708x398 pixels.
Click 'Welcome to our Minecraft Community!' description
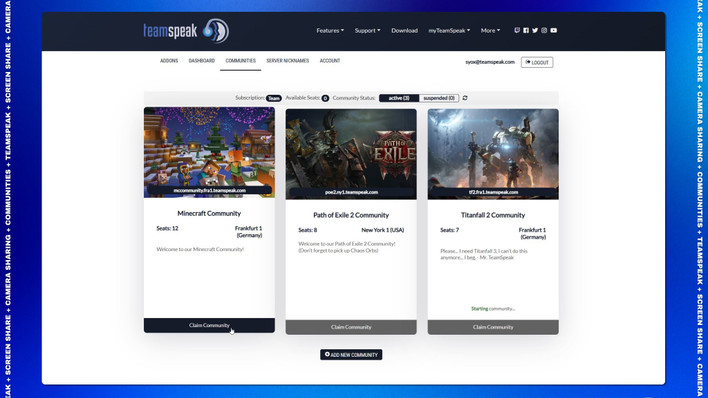coord(200,249)
